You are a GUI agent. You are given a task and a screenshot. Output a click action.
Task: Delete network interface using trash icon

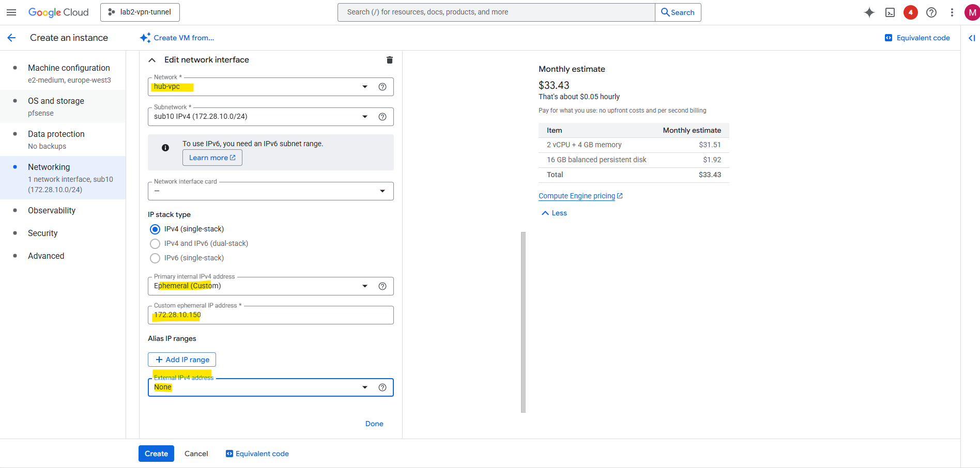point(390,60)
